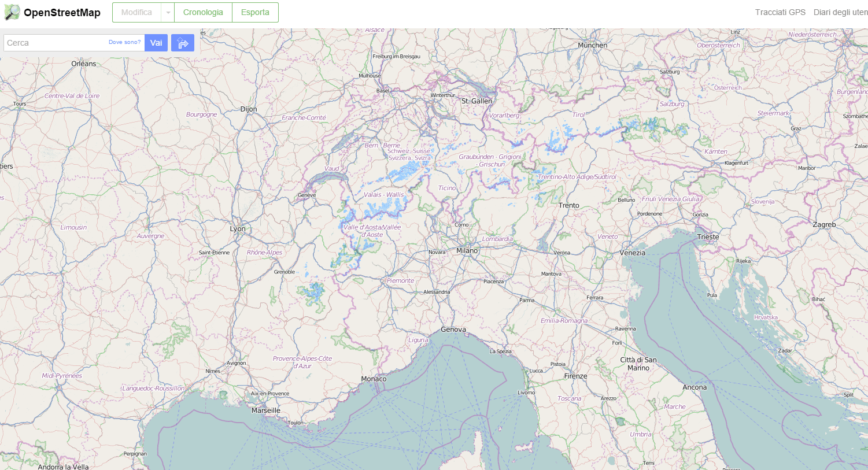Click the Genova label on the map
This screenshot has width=868, height=470.
tap(453, 330)
